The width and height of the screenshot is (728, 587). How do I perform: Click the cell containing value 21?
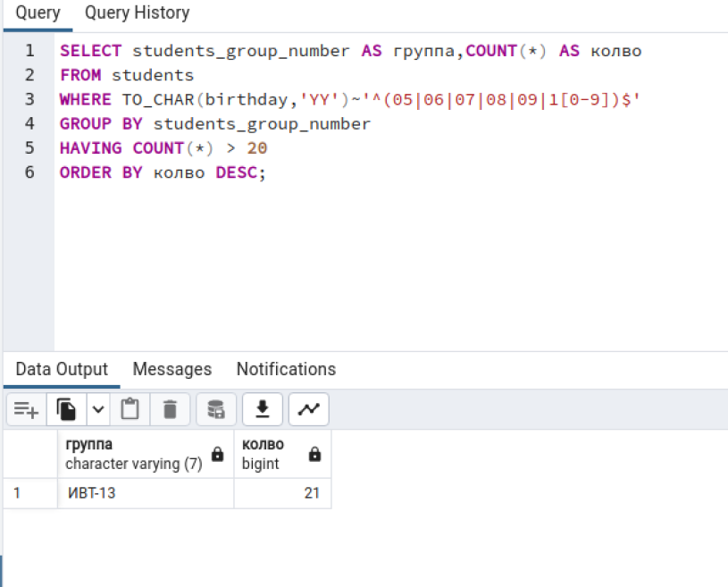click(282, 492)
